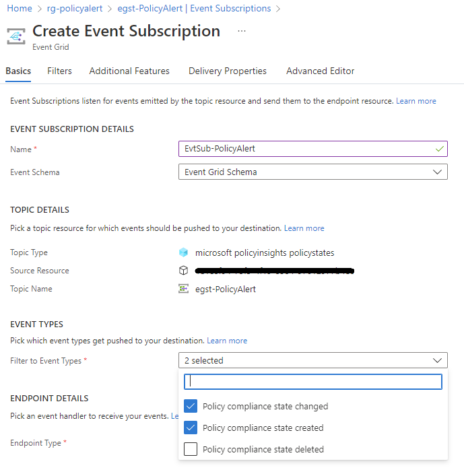Viewport: 464px width, 476px height.
Task: Open egst-PolicyAlert Event Subscriptions breadcrumb
Action: [194, 8]
